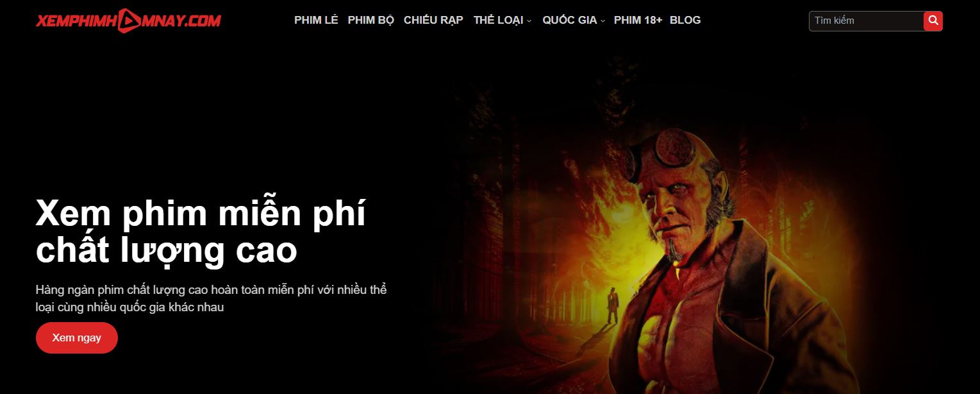Click the description paragraph starting Hàng ngàn phim
This screenshot has height=394, width=980.
pos(212,298)
